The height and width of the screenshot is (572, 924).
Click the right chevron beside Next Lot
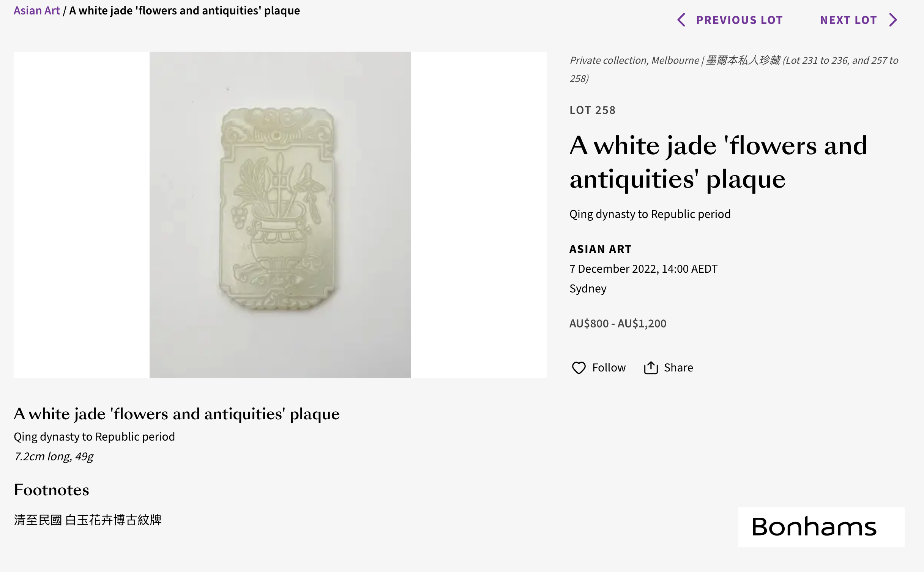point(893,20)
